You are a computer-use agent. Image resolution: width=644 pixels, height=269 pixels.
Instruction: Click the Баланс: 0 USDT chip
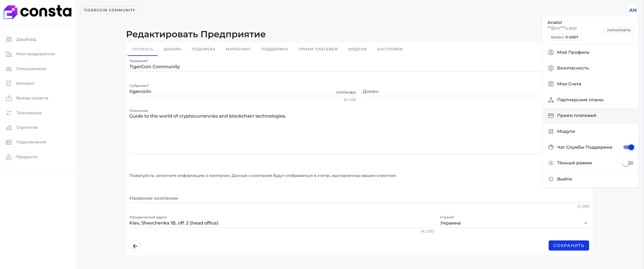tap(565, 37)
